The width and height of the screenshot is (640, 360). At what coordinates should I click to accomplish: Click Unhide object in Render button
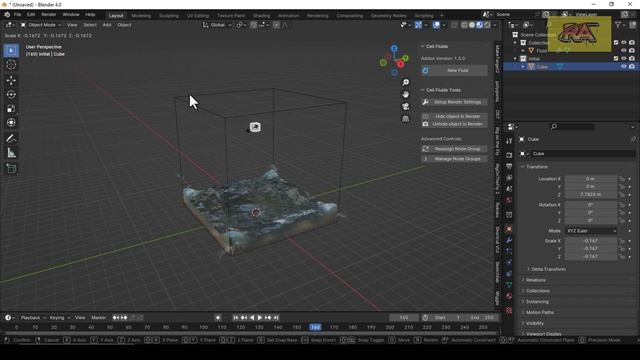[x=454, y=124]
